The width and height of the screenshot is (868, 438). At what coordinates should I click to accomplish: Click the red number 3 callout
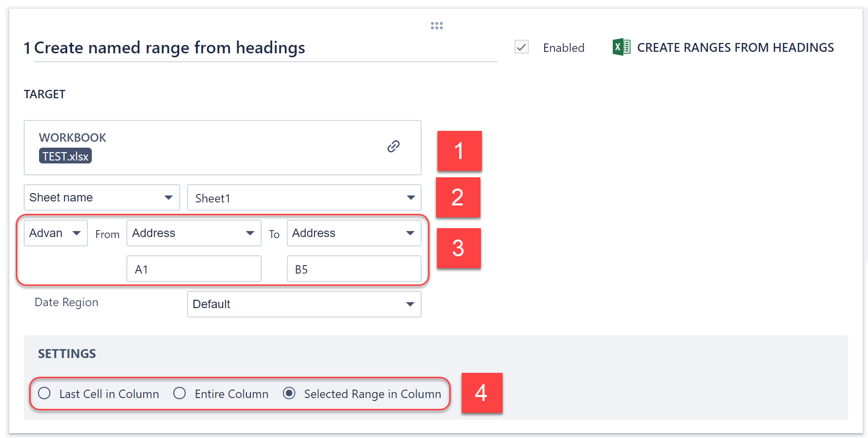458,248
